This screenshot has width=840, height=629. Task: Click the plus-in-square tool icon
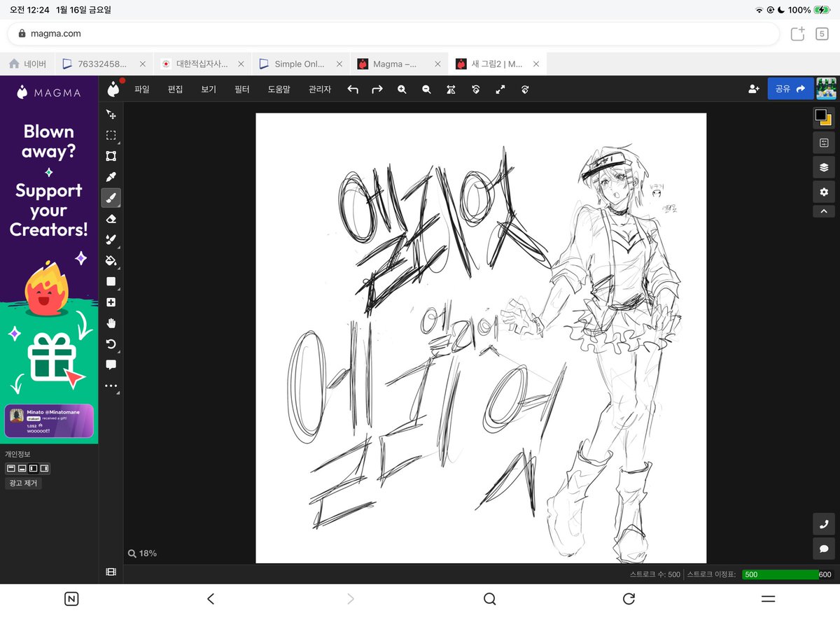111,302
